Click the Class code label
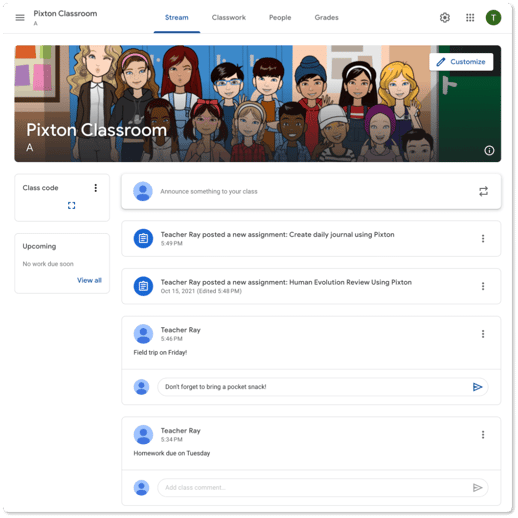This screenshot has width=518, height=518. pyautogui.click(x=40, y=188)
